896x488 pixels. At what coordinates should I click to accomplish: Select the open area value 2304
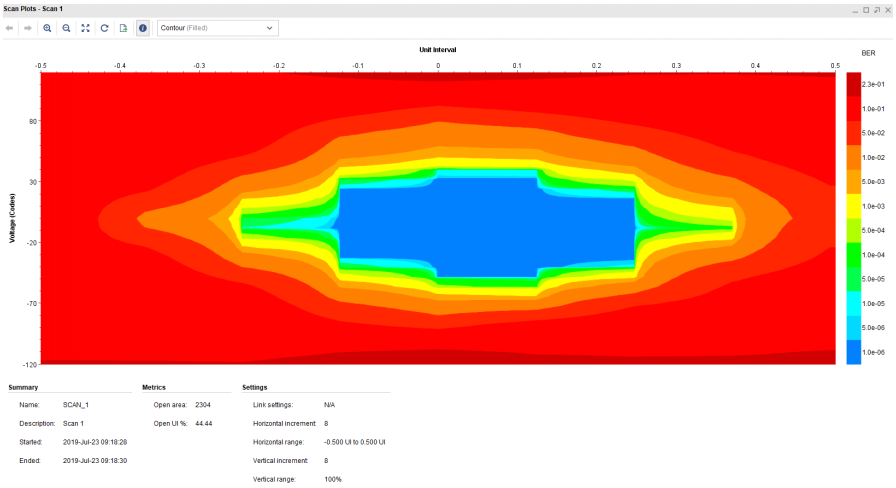(x=203, y=405)
